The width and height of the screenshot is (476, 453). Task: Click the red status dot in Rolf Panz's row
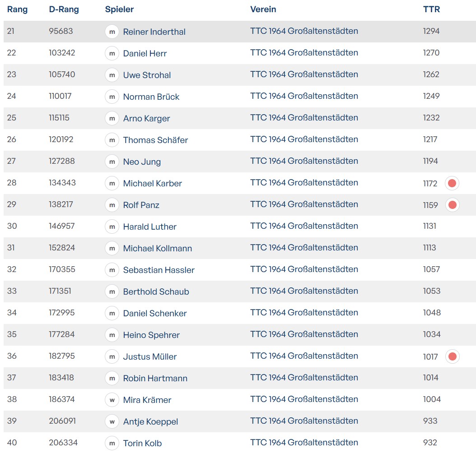452,205
